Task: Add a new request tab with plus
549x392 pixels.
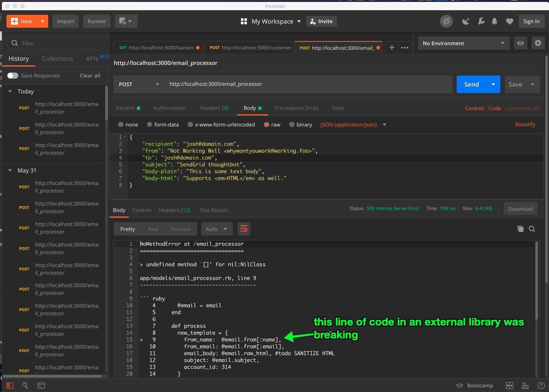Action: (x=392, y=47)
